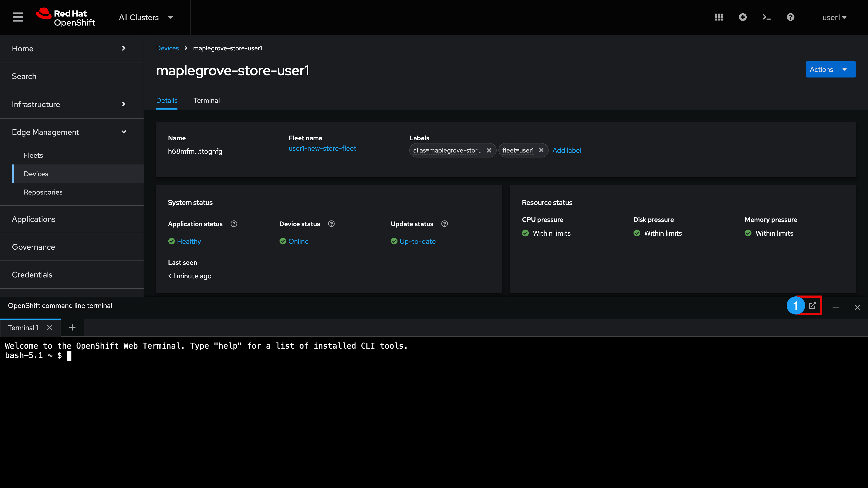Click the CPU pressure Within limits value
Viewport: 868px width, 488px height.
[x=552, y=233]
